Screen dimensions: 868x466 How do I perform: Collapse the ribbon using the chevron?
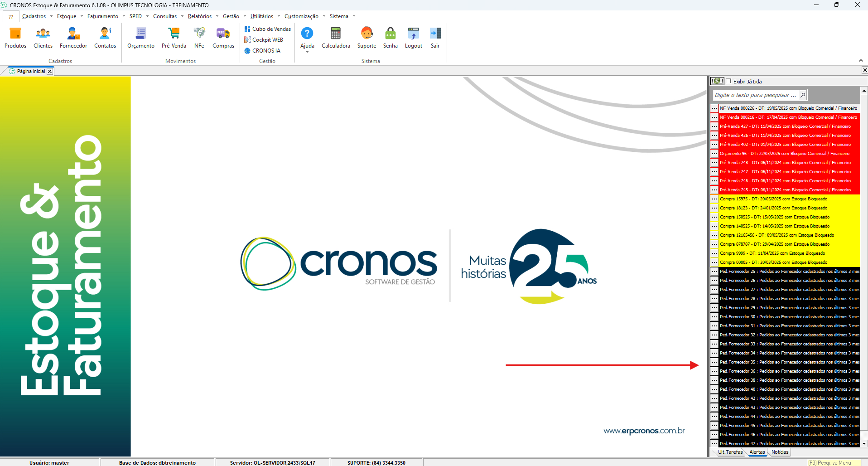(x=861, y=60)
